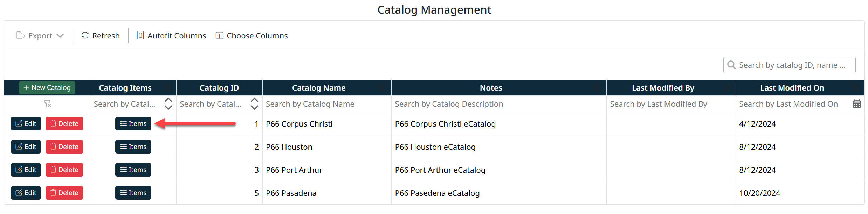Screen dimensions: 868x214
Task: Focus the global catalog search box
Action: click(792, 65)
